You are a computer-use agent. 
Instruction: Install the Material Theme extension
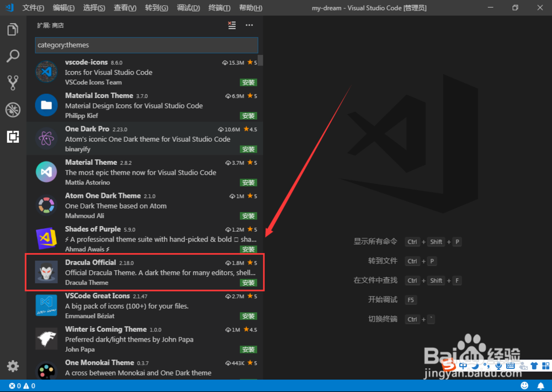click(248, 183)
